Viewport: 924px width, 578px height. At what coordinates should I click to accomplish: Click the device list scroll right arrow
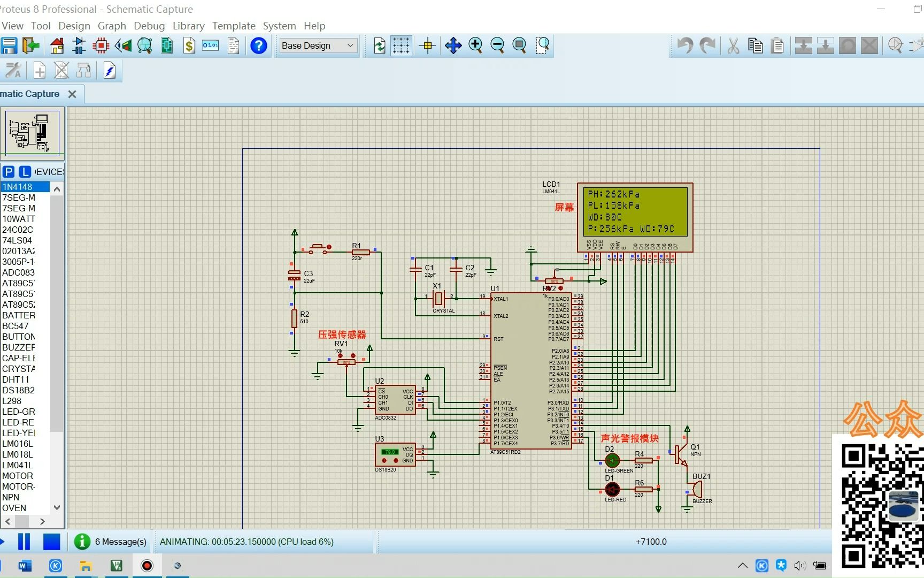42,521
